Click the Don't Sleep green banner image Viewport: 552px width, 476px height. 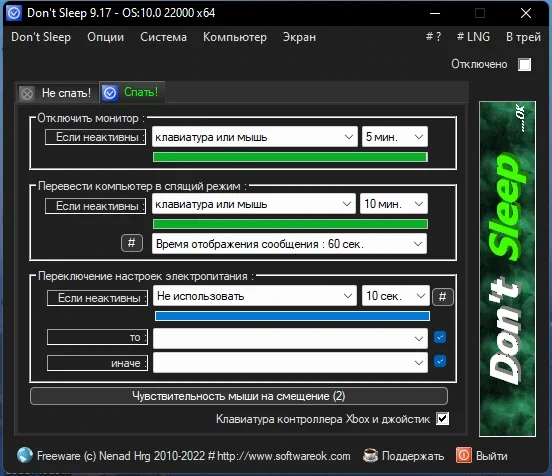pyautogui.click(x=507, y=269)
